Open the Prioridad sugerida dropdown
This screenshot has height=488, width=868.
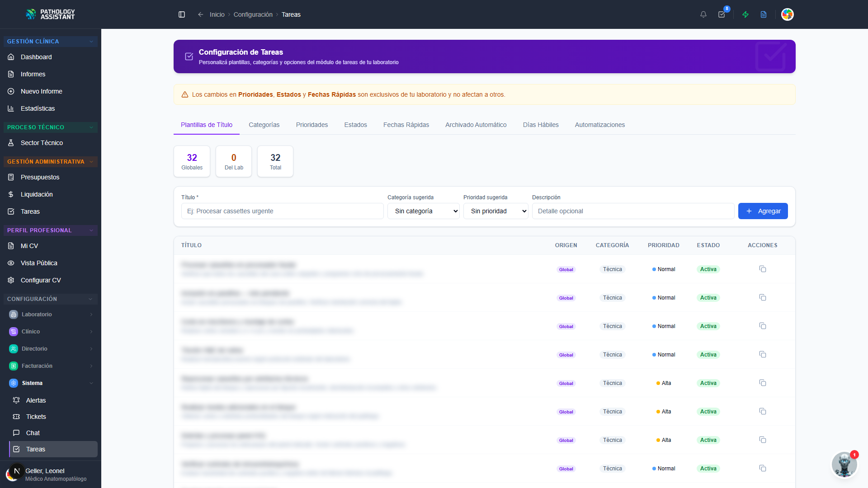coord(496,211)
